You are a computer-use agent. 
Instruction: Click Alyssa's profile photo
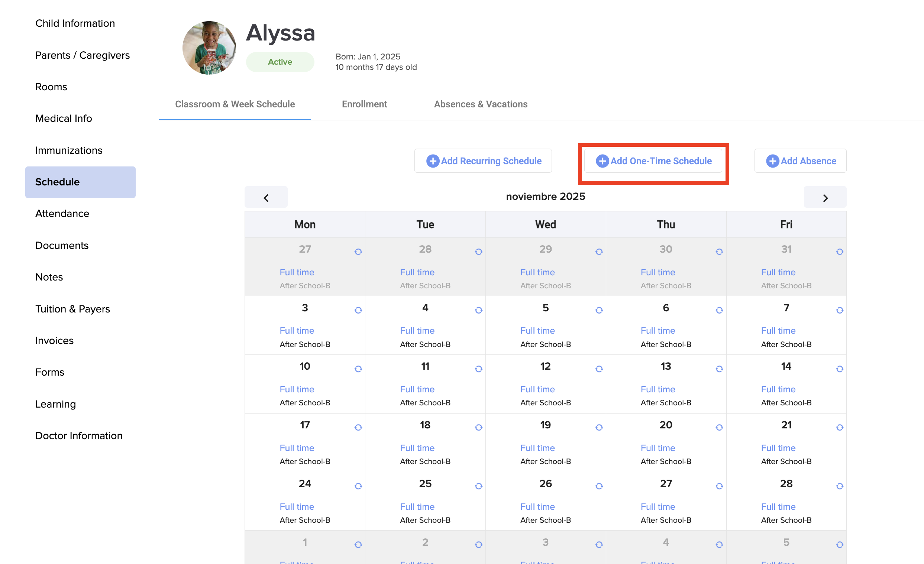209,48
